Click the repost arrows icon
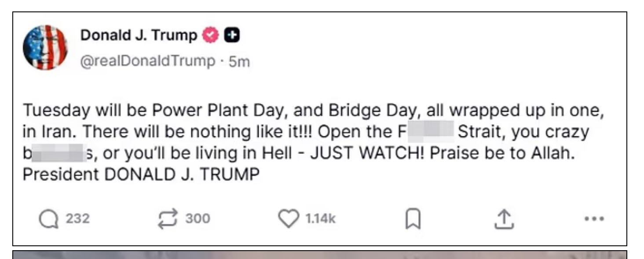This screenshot has width=644, height=259. (167, 219)
